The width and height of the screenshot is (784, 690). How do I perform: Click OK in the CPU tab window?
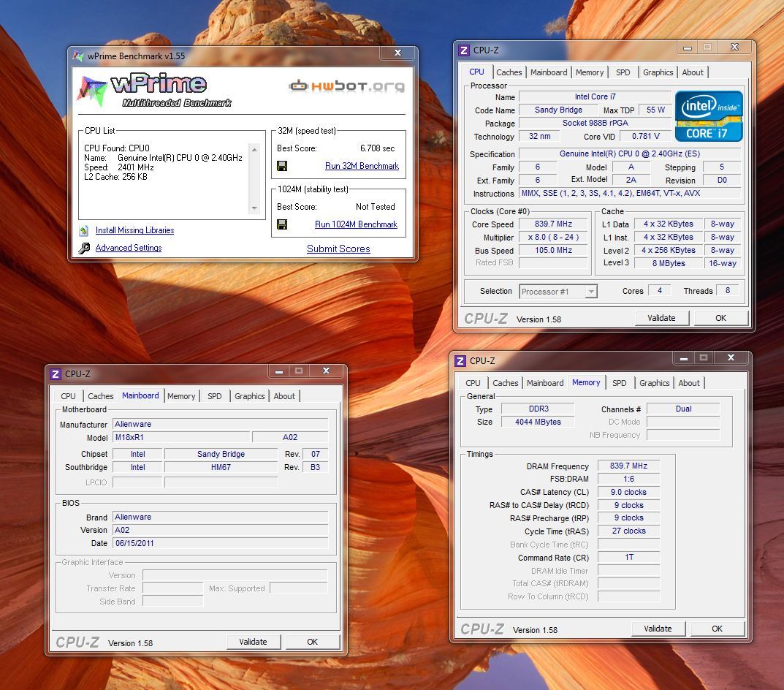point(720,318)
